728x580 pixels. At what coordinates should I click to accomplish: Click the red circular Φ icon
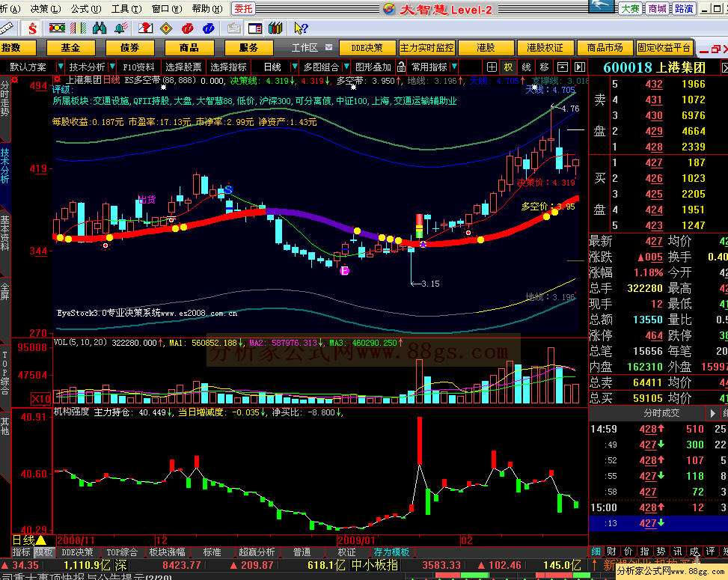pos(187,28)
